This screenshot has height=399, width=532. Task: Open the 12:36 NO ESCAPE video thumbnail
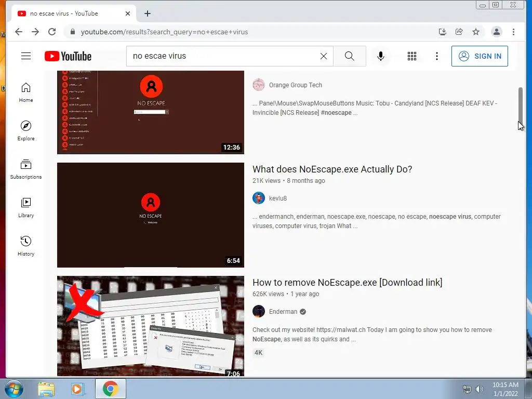[151, 112]
